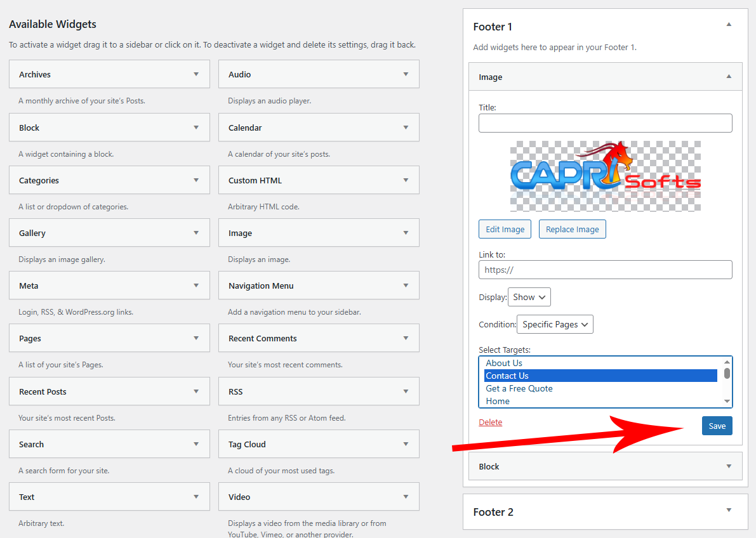Screen dimensions: 756x538
Task: Expand the RSS widget
Action: tap(406, 391)
